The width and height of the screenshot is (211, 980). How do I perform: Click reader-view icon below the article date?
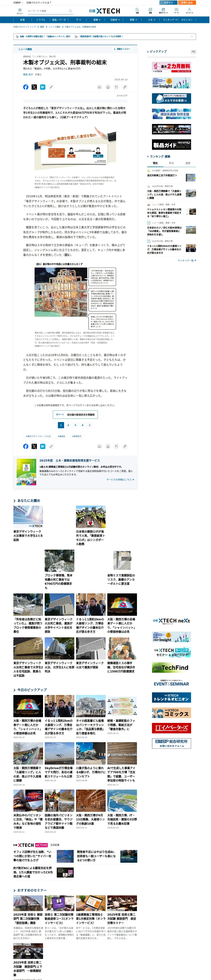click(99, 87)
